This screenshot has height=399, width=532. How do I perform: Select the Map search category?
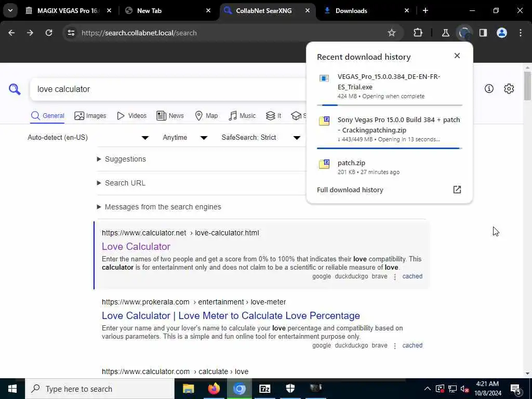pos(206,116)
